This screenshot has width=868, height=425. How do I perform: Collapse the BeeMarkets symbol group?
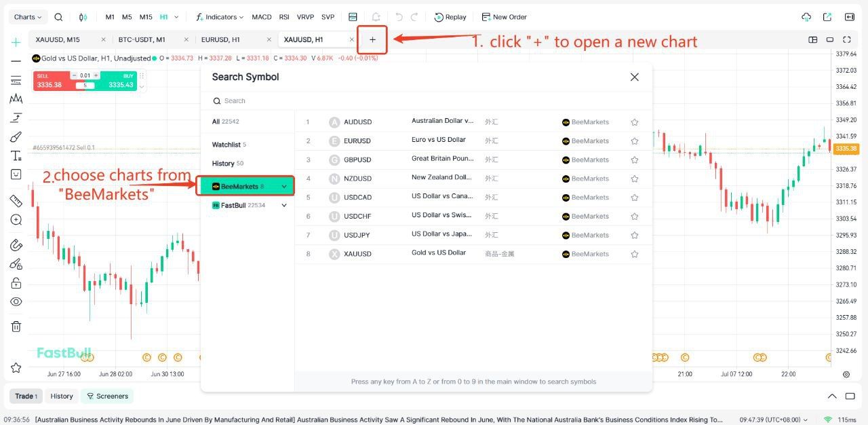coord(284,187)
